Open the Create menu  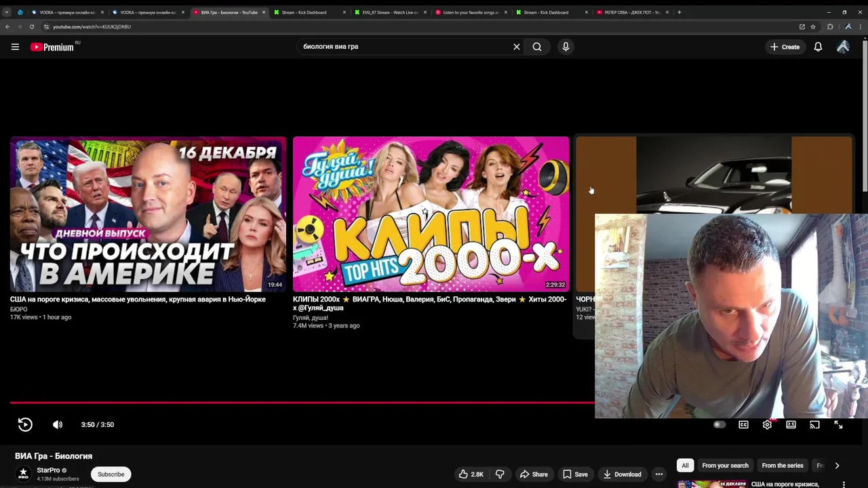point(785,47)
